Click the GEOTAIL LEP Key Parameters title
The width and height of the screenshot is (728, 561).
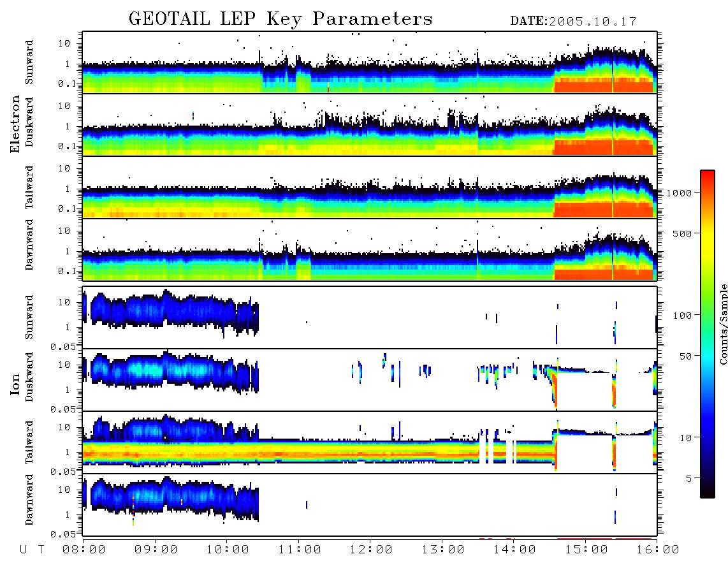click(x=280, y=19)
